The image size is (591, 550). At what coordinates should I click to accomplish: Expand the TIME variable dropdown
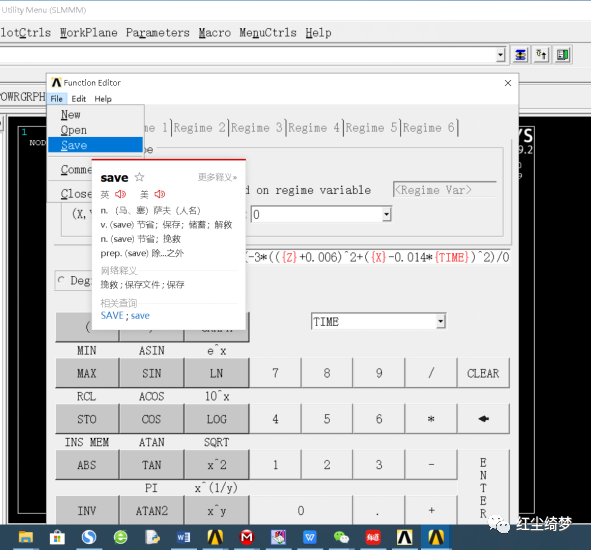[x=441, y=322]
